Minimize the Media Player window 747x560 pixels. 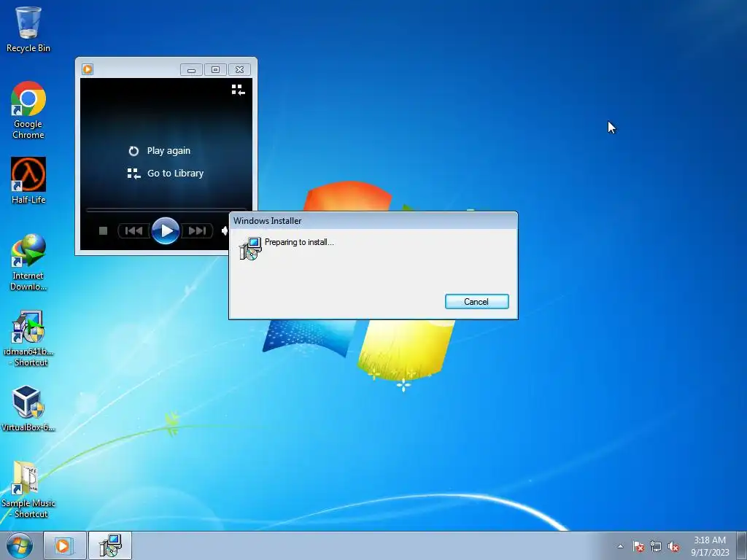click(x=191, y=70)
